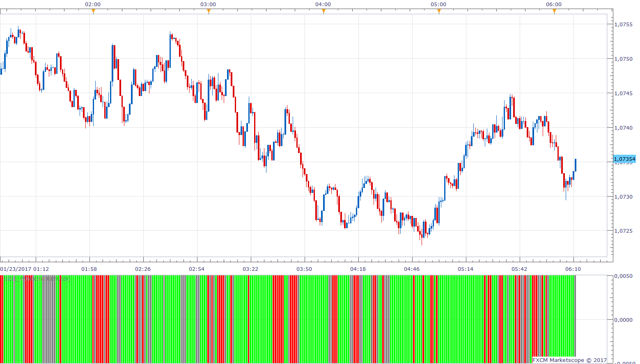Click the 01/23/2017 01:12 date label
The image size is (640, 364).
[25, 269]
